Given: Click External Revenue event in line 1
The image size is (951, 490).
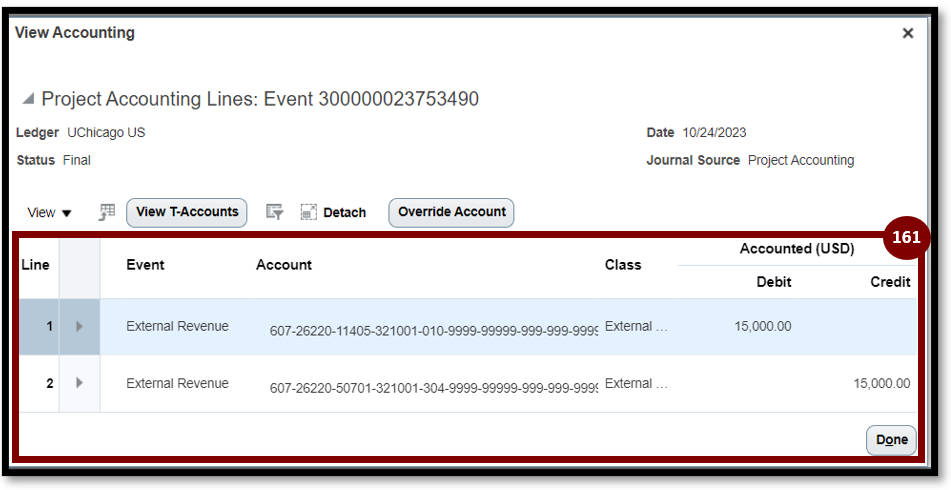Looking at the screenshot, I should point(177,326).
